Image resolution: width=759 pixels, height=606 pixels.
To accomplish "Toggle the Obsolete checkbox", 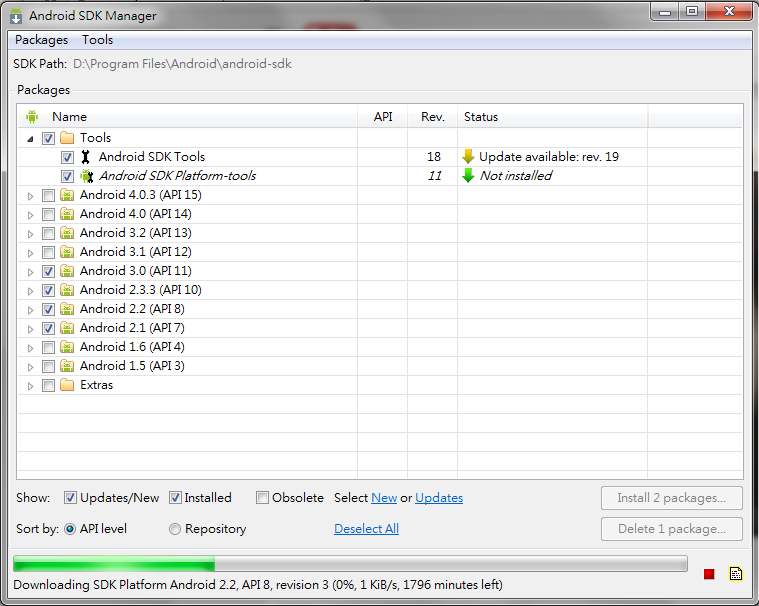I will pos(262,498).
